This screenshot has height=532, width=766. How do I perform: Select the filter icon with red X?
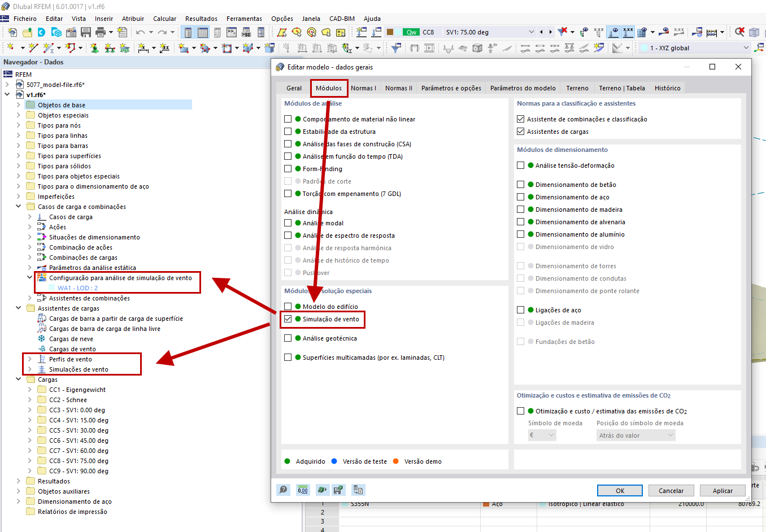pyautogui.click(x=562, y=32)
